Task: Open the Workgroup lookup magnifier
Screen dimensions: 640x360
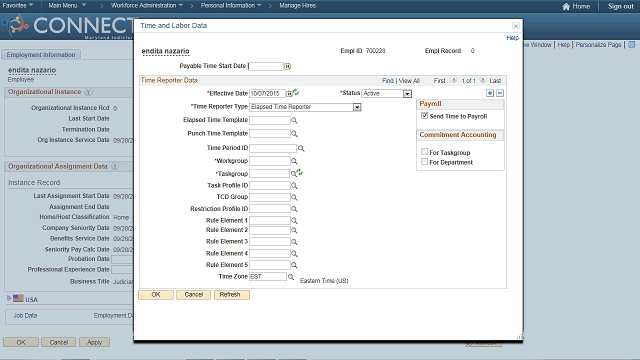Action: (294, 161)
